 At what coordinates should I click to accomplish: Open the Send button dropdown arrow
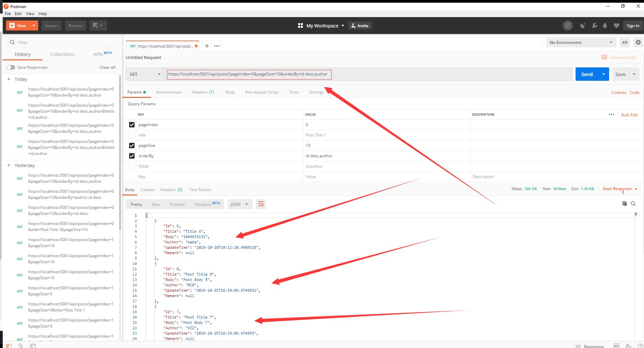(x=603, y=74)
